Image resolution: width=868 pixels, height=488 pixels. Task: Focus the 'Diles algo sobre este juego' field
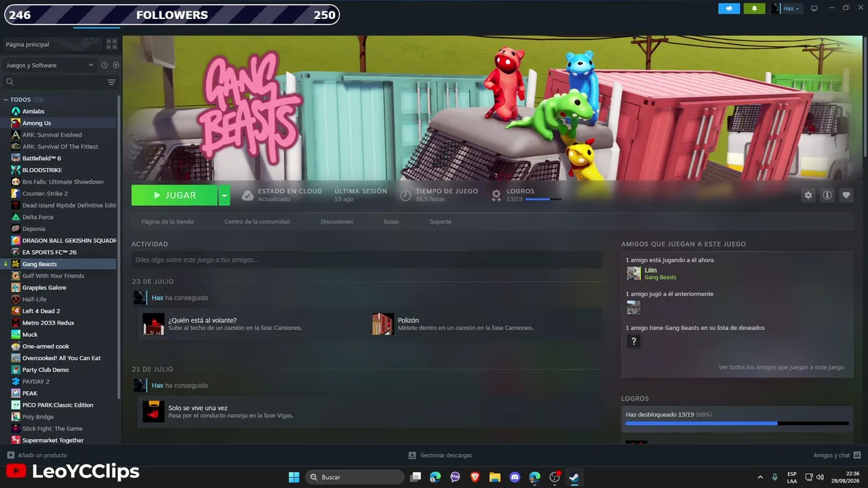(x=367, y=260)
